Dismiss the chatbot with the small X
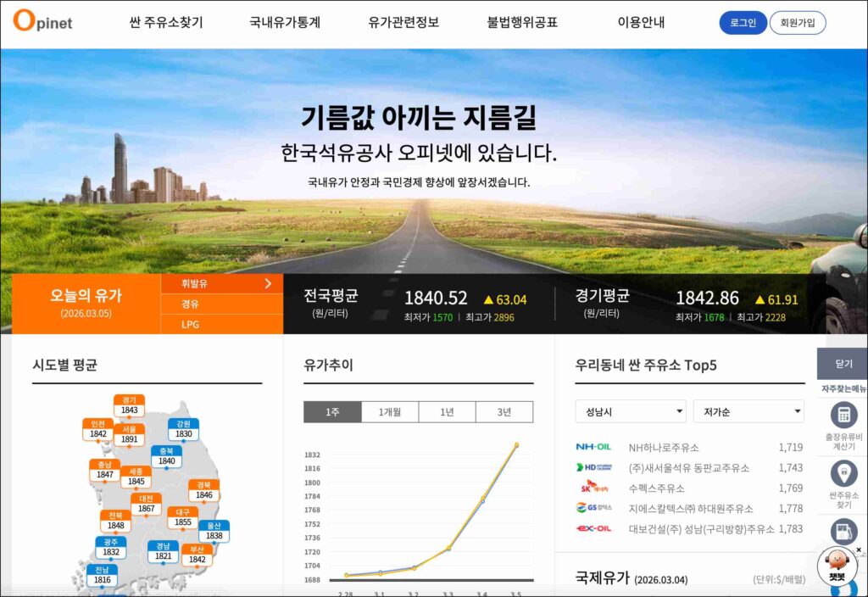Screen dimensions: 868x597 pos(858,550)
